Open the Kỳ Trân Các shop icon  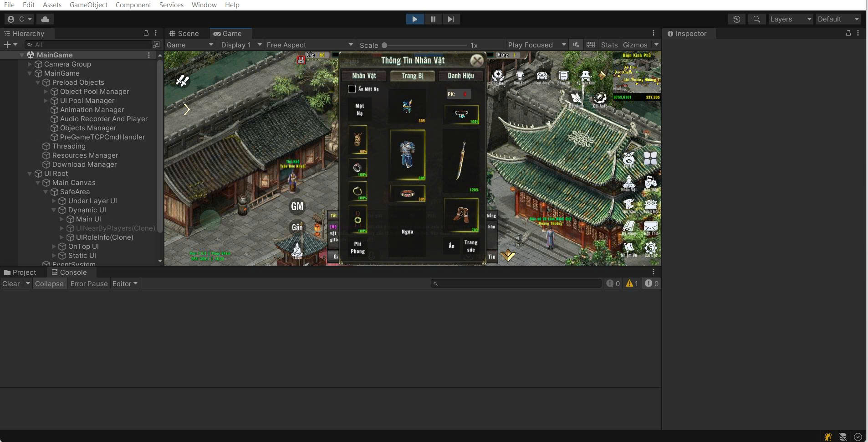[x=585, y=77]
